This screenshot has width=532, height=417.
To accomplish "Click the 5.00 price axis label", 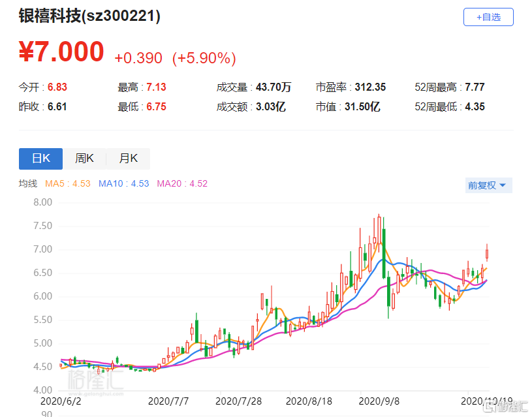I will coord(42,343).
